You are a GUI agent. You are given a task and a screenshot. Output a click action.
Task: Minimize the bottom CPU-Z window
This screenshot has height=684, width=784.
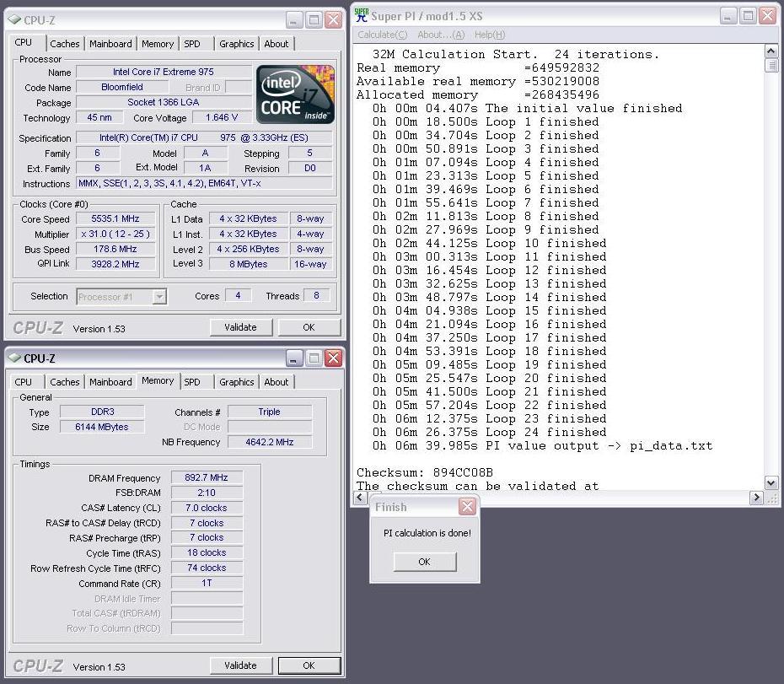(294, 358)
